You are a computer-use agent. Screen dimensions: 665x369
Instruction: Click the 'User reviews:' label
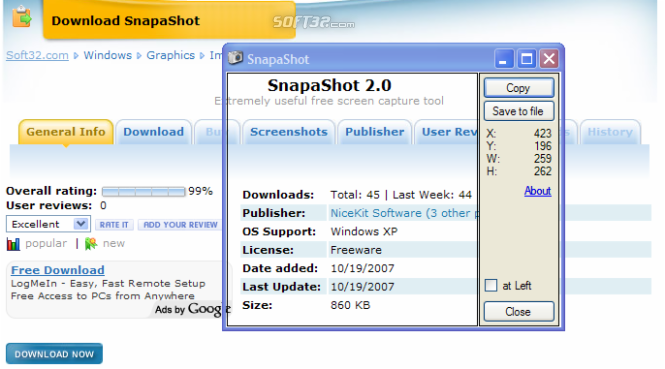tap(49, 206)
